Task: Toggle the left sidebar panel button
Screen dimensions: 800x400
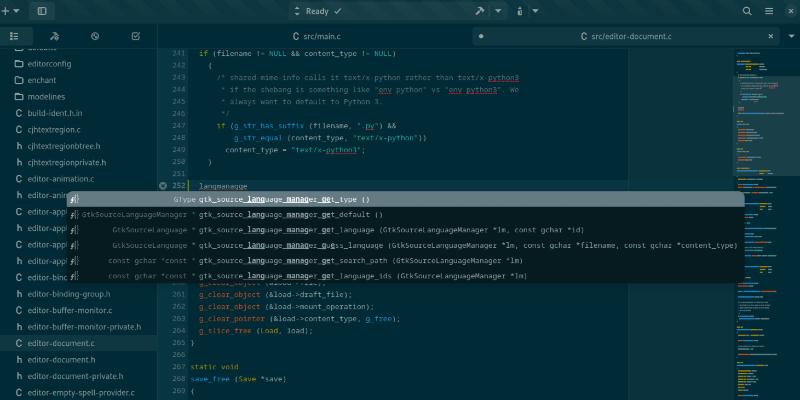Action: coord(41,11)
